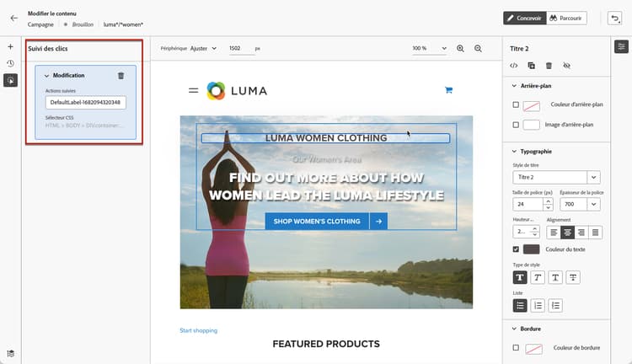Screen dimensions: 632x364
Task: Align text to the left
Action: click(554, 233)
